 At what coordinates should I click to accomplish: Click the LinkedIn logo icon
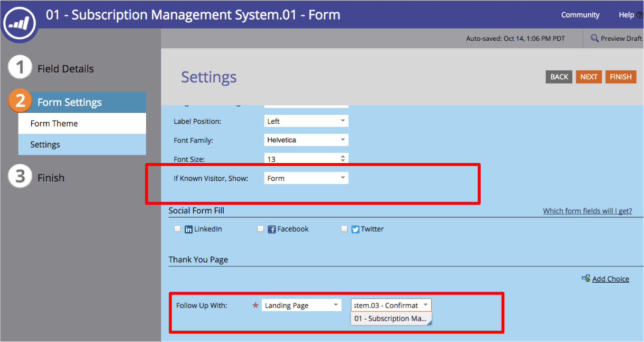[189, 230]
